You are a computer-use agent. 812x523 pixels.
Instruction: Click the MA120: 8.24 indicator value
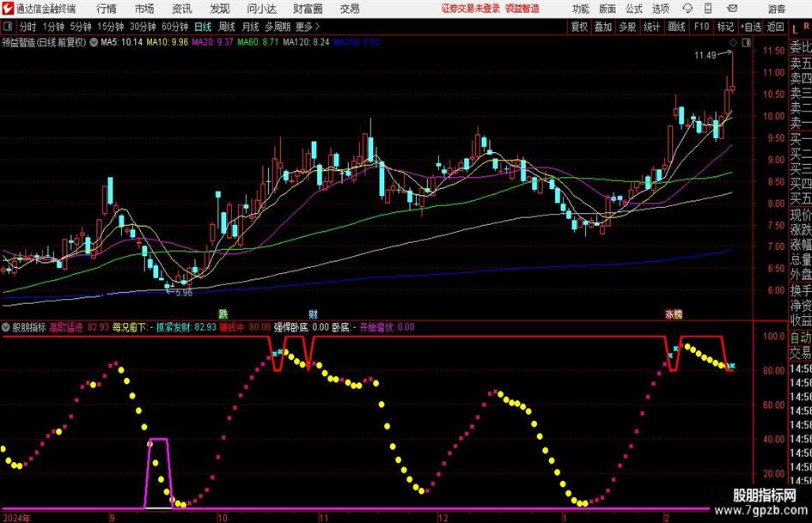pos(306,42)
